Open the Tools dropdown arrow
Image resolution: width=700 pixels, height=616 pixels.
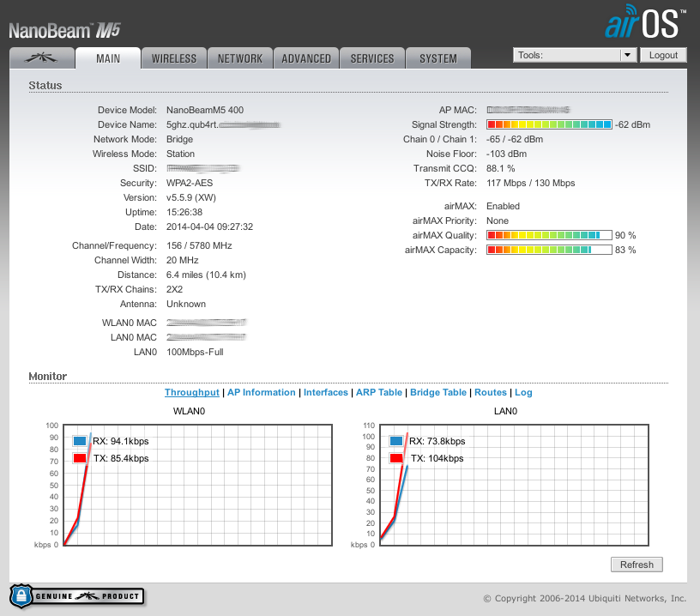(628, 55)
